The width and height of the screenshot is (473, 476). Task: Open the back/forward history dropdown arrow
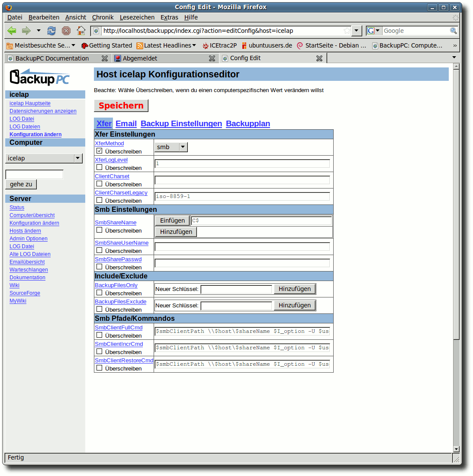(x=39, y=30)
